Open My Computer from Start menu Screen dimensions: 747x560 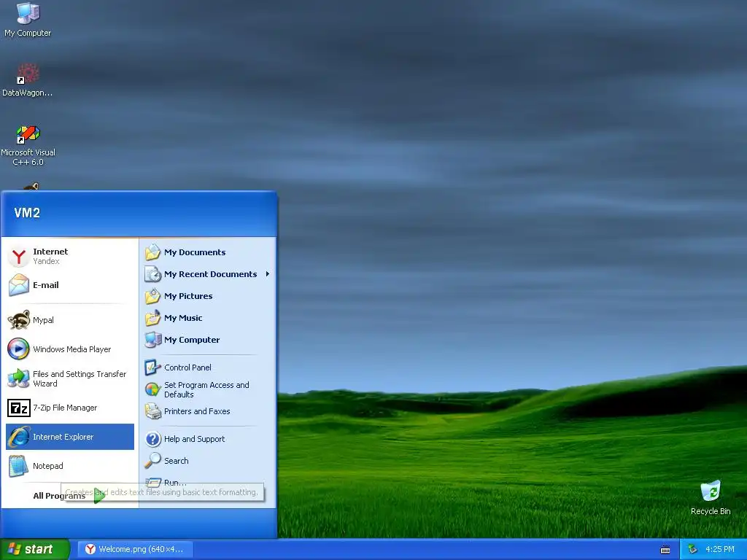pyautogui.click(x=208, y=340)
